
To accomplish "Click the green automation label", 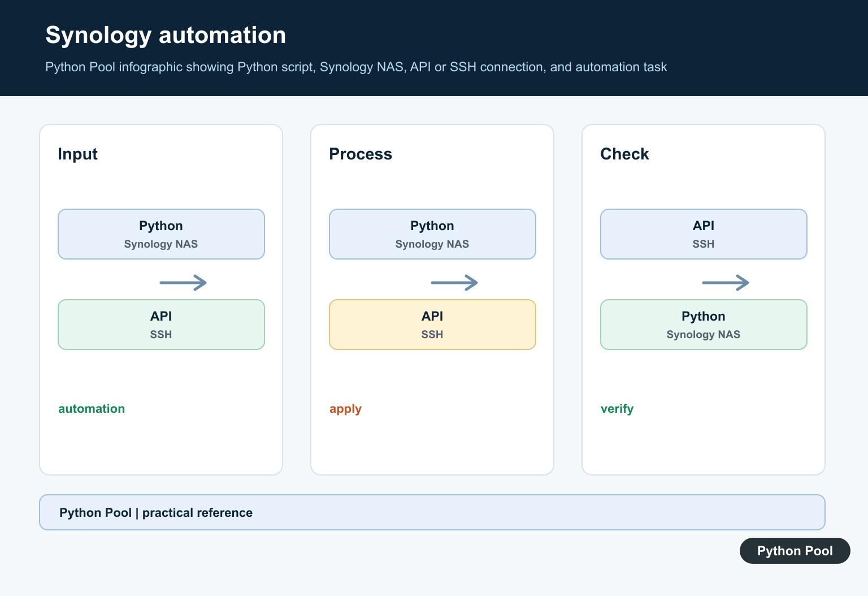I will click(x=92, y=408).
